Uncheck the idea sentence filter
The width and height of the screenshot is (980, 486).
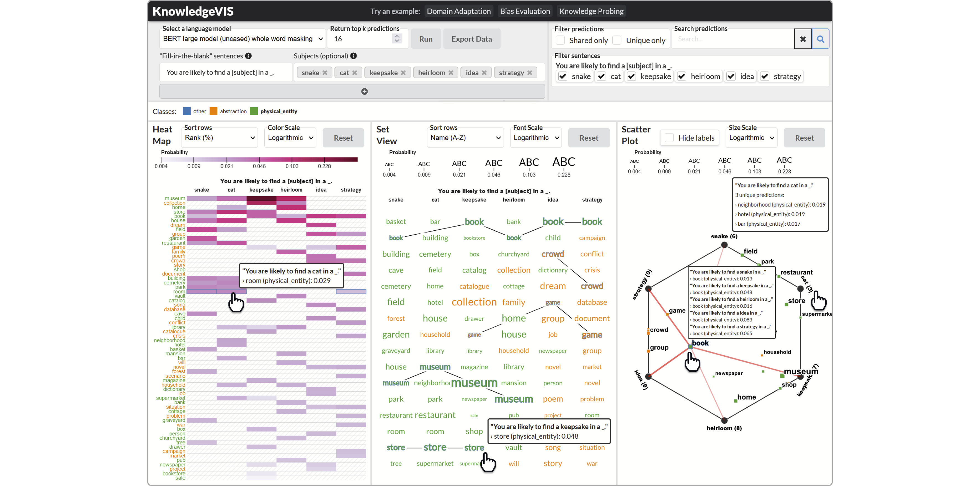click(731, 76)
